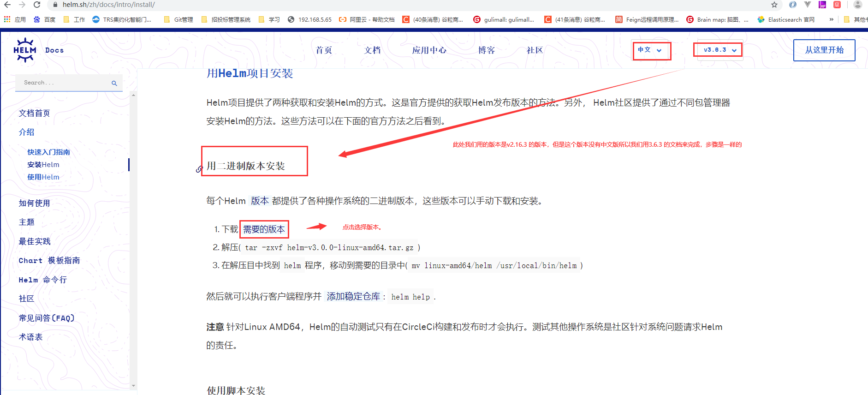This screenshot has height=395, width=868.
Task: Open the purple RP extension icon
Action: point(822,5)
